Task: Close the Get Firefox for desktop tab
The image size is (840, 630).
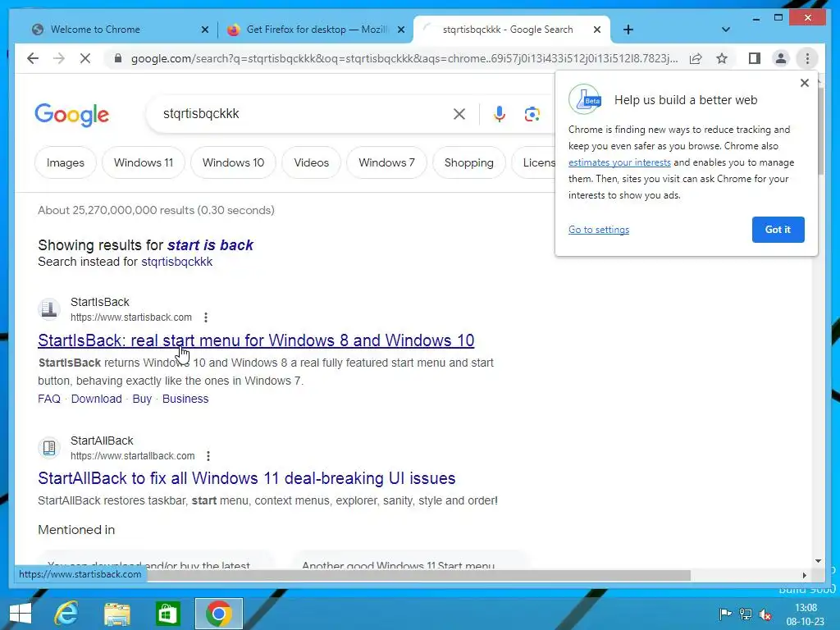Action: (400, 30)
